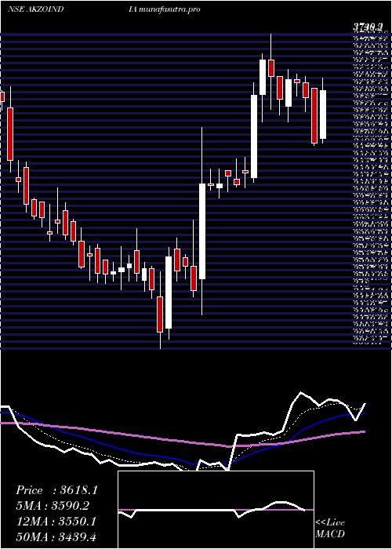
Task: Click the last white candlestick on the right
Action: click(x=323, y=115)
